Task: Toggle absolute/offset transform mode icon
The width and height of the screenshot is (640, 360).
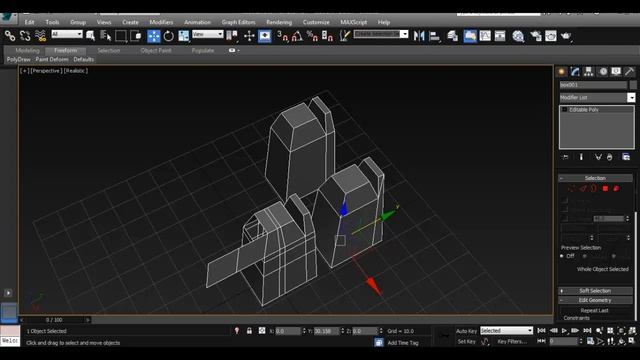Action: (x=262, y=331)
